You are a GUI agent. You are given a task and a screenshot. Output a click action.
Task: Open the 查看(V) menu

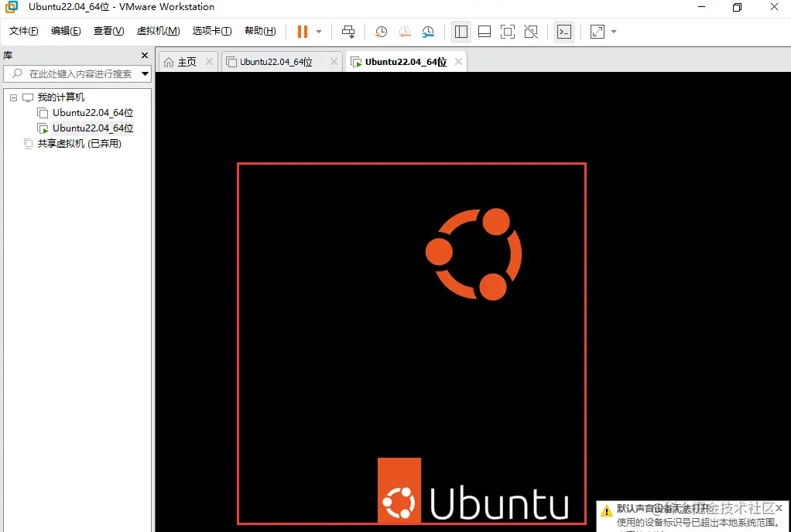pyautogui.click(x=108, y=31)
